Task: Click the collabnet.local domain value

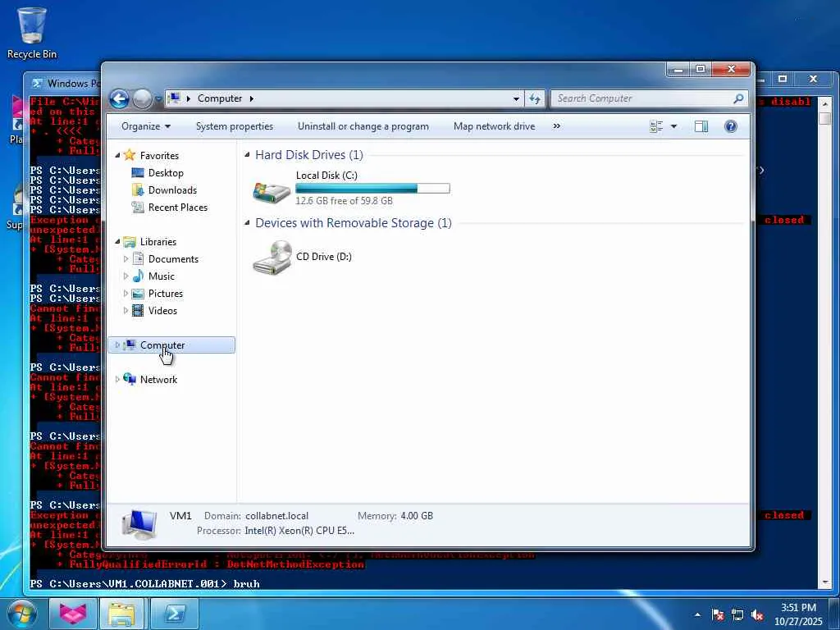Action: [x=277, y=516]
